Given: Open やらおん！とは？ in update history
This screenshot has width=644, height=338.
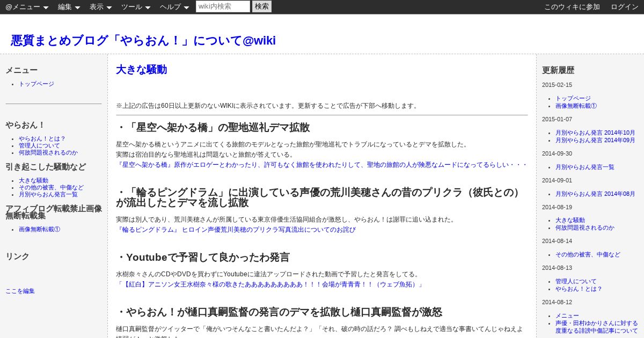Looking at the screenshot, I should pos(579,289).
